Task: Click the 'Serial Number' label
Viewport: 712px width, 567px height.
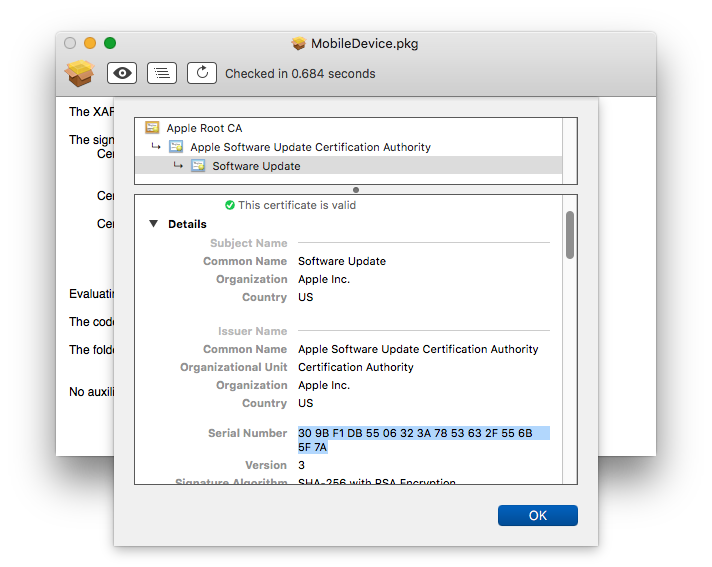Action: point(247,433)
